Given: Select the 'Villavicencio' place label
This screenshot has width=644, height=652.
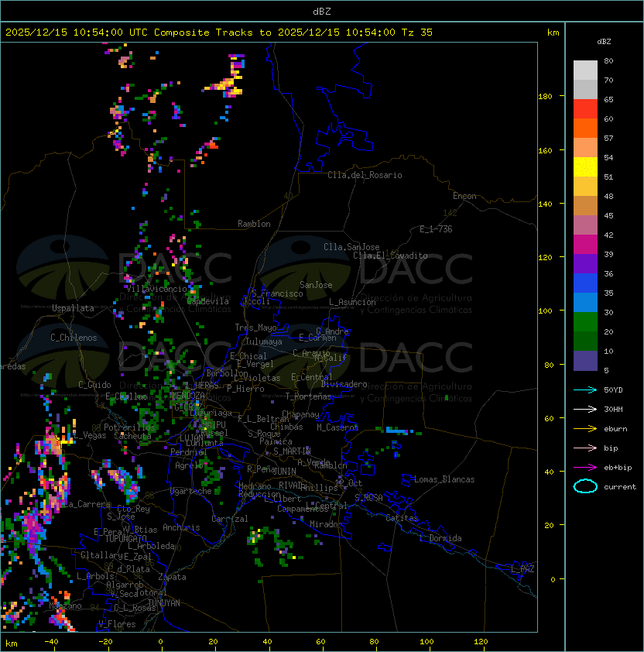Looking at the screenshot, I should 156,289.
